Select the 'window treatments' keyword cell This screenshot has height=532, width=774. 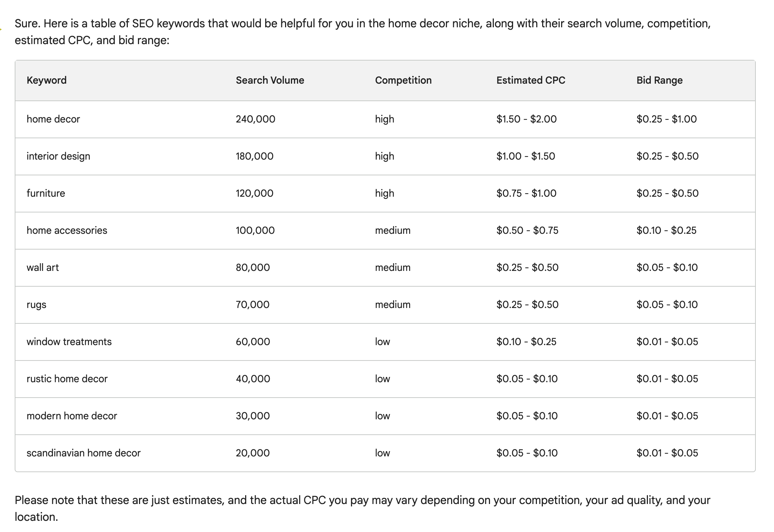(69, 342)
